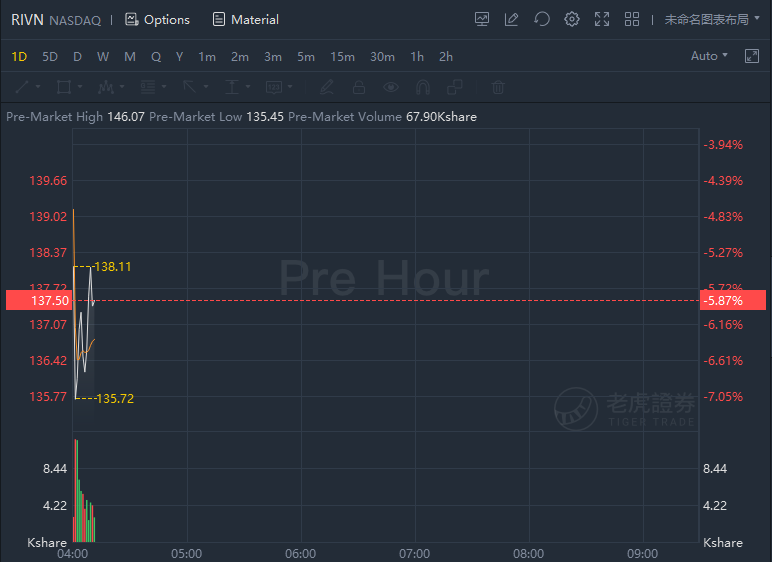The height and width of the screenshot is (562, 772).
Task: Select the Fibonacci levels lines tool
Action: [x=148, y=87]
